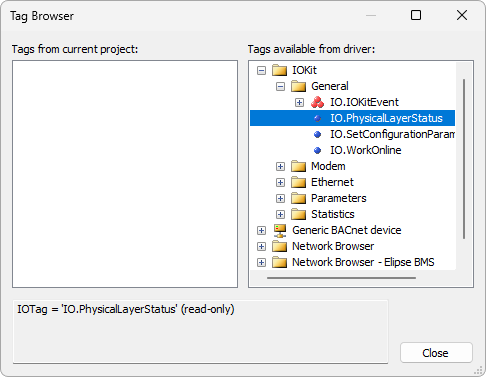Click the blue dot icon beside IO.SetConfigurationParam

point(317,134)
